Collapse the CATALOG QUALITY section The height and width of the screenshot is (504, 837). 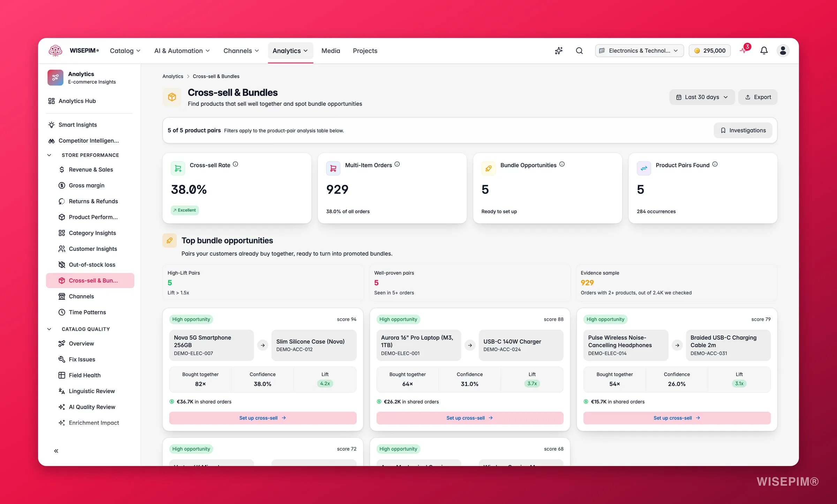pyautogui.click(x=49, y=329)
